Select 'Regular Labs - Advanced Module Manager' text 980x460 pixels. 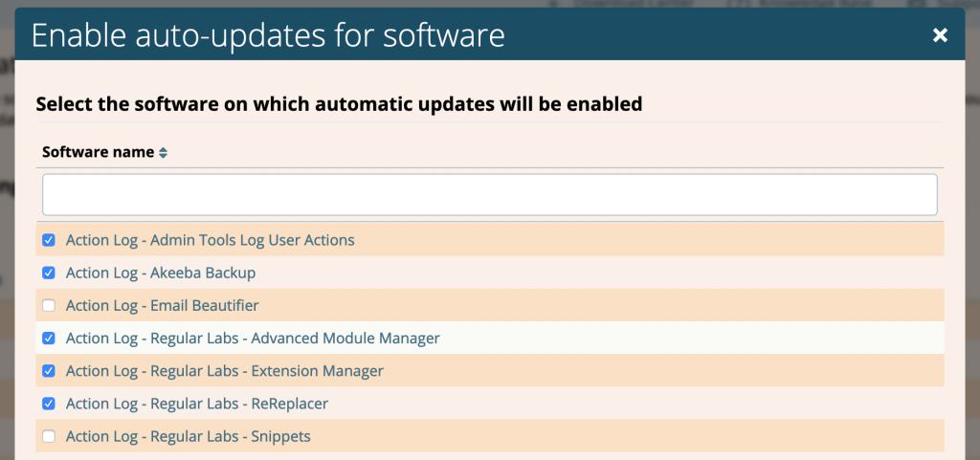[295, 339]
